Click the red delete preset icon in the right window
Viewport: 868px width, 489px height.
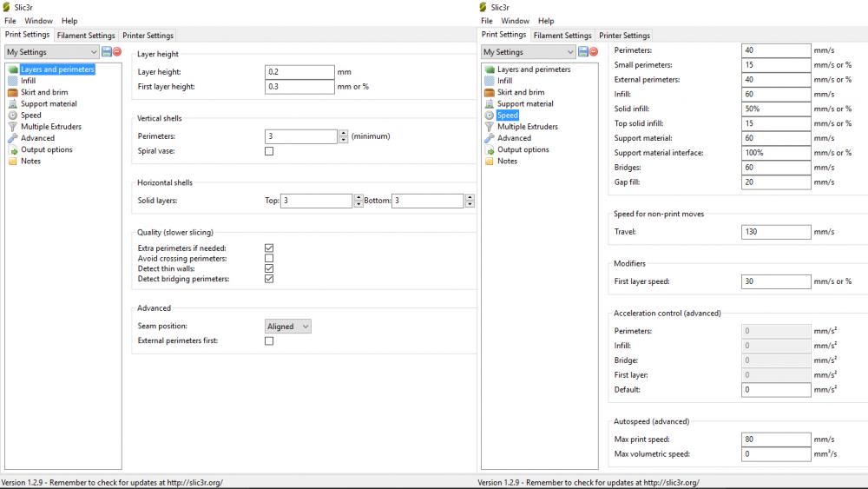click(x=594, y=52)
